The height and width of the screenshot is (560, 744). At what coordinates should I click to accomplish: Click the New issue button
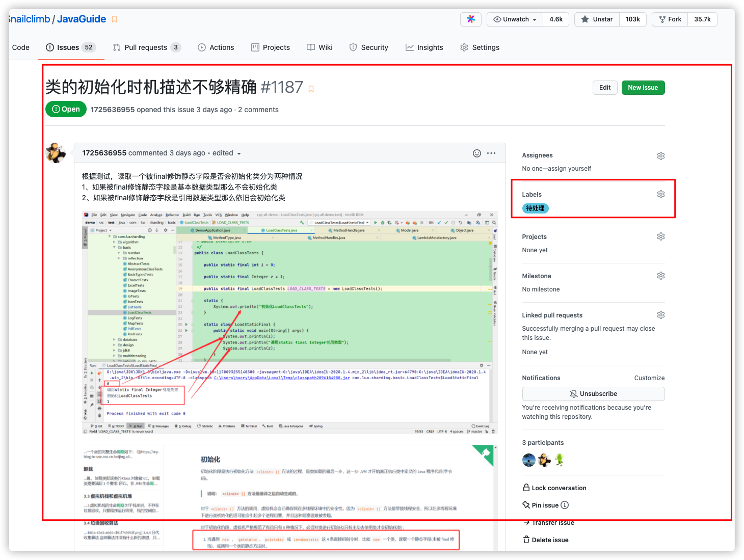(x=643, y=88)
